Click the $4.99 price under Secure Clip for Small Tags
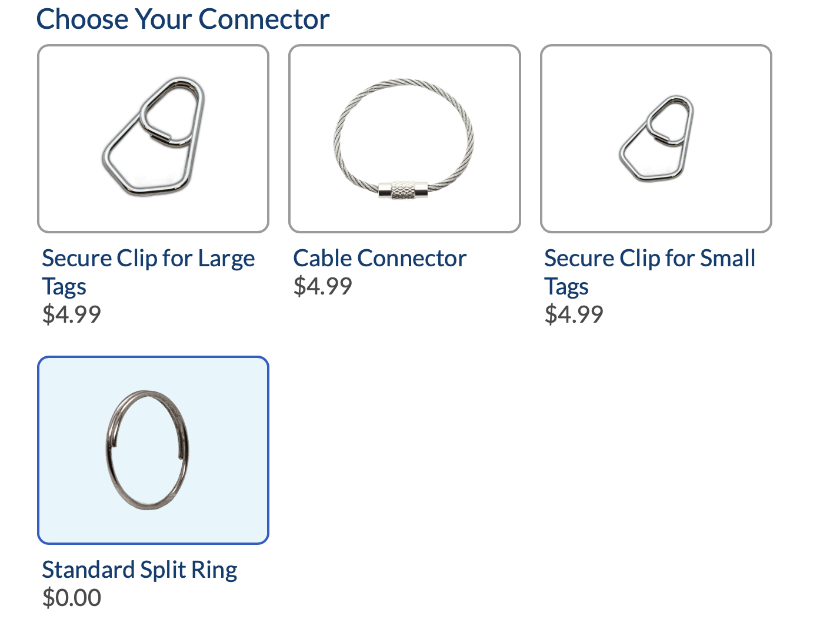The width and height of the screenshot is (840, 626). click(574, 314)
